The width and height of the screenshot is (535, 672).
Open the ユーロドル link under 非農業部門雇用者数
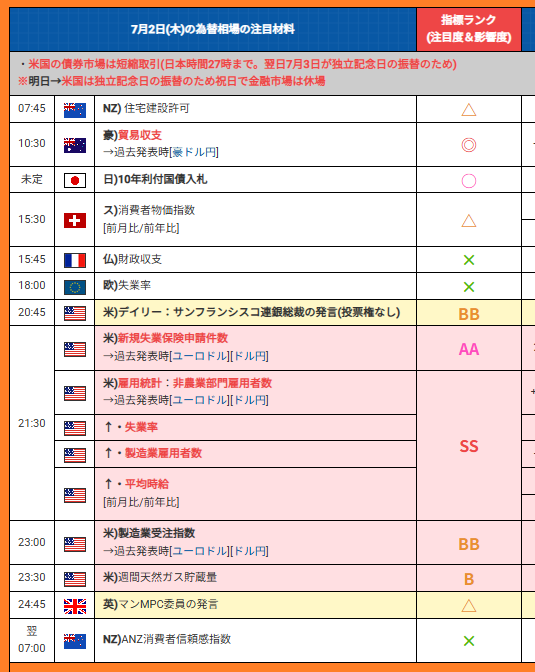click(200, 400)
